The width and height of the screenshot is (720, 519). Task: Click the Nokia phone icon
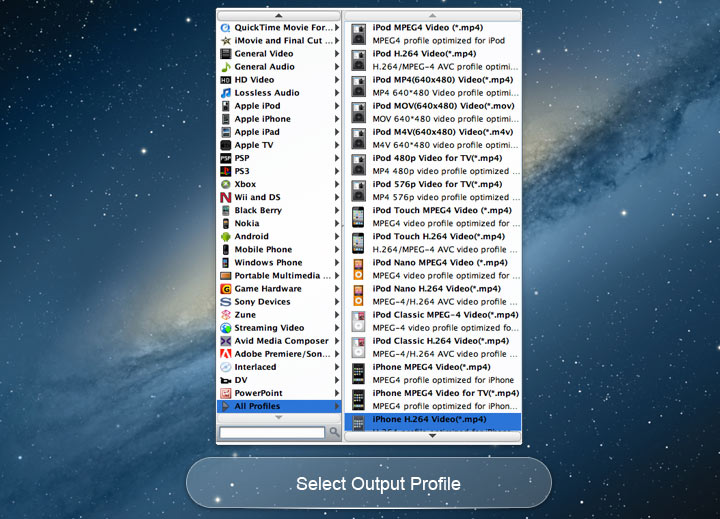point(225,224)
